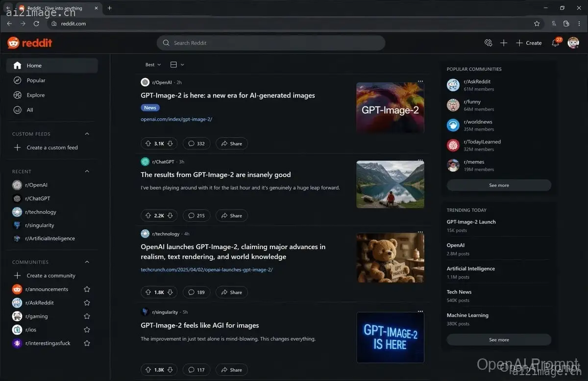This screenshot has height=381, width=588.
Task: Open the teddy bear post thumbnail
Action: [390, 257]
